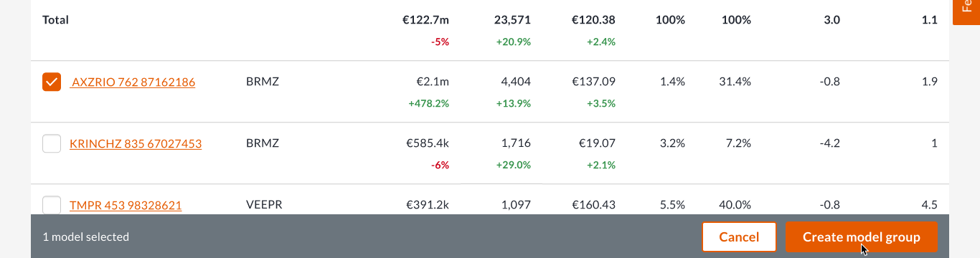Viewport: 980px width, 258px height.
Task: Open the AXZRIO 762 87162186 model link
Action: (133, 82)
